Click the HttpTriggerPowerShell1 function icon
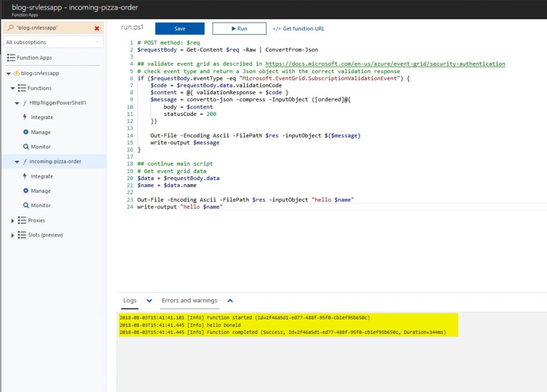Image resolution: width=547 pixels, height=392 pixels. [25, 103]
